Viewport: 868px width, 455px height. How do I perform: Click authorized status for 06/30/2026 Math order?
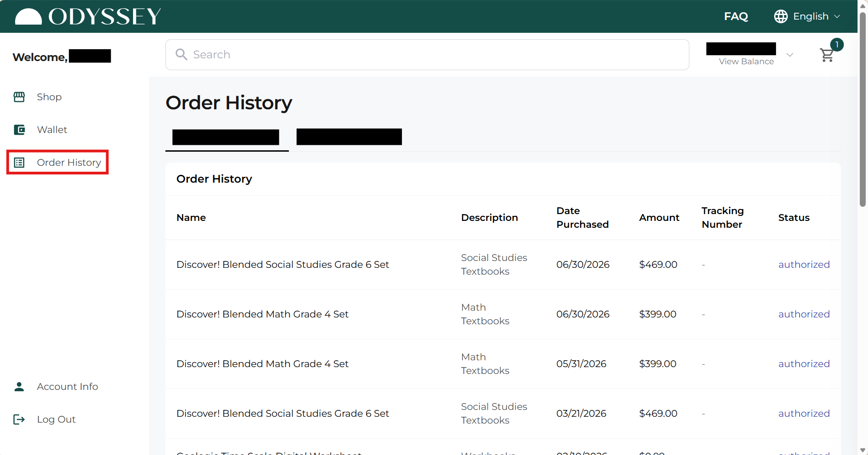click(x=804, y=314)
